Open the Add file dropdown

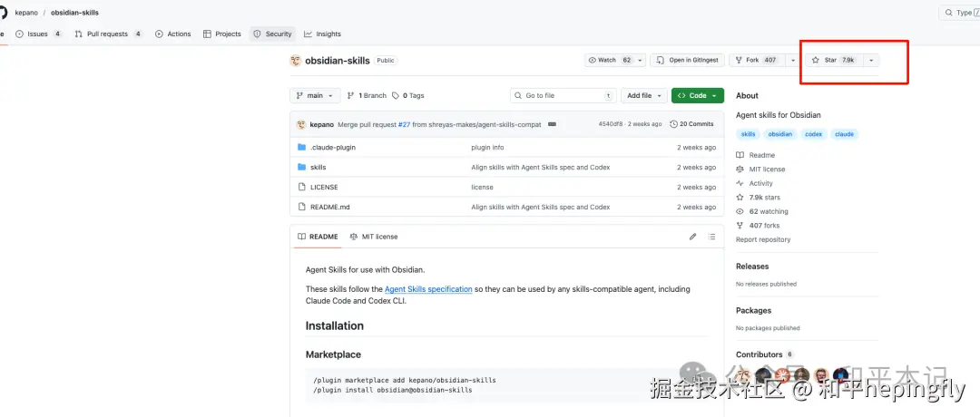(x=643, y=95)
